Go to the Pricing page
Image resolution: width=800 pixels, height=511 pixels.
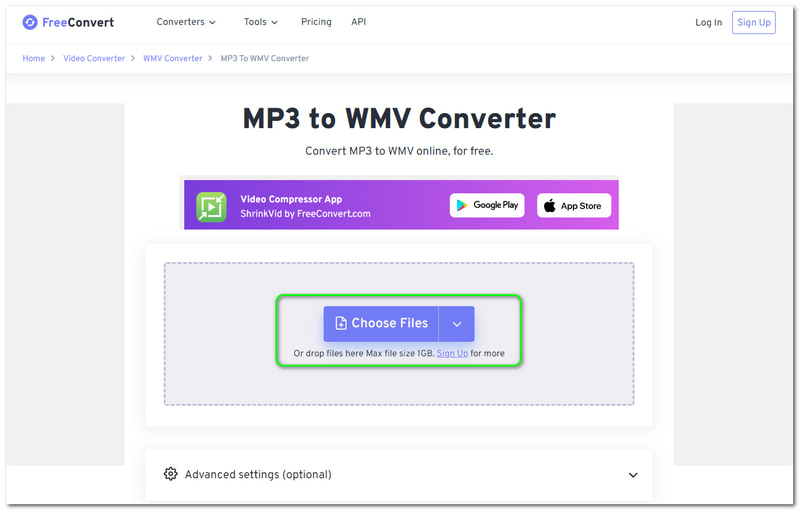click(316, 22)
